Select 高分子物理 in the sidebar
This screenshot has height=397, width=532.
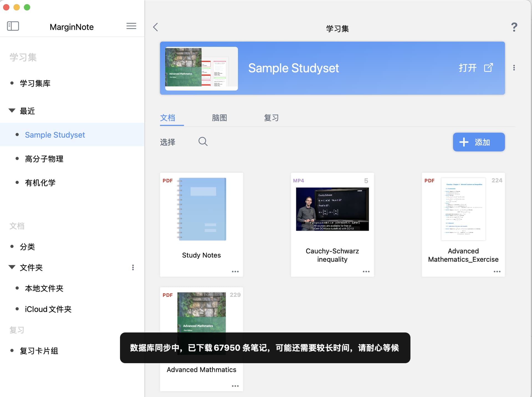(x=44, y=159)
